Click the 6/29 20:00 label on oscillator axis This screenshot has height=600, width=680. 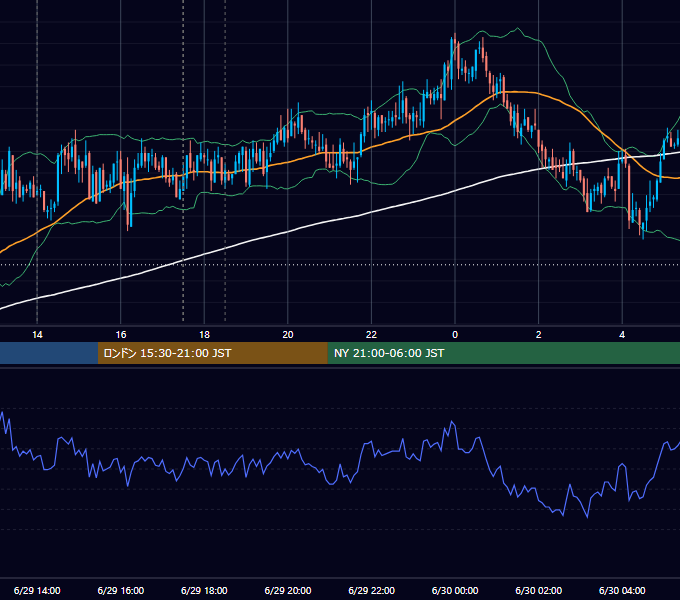coord(288,590)
